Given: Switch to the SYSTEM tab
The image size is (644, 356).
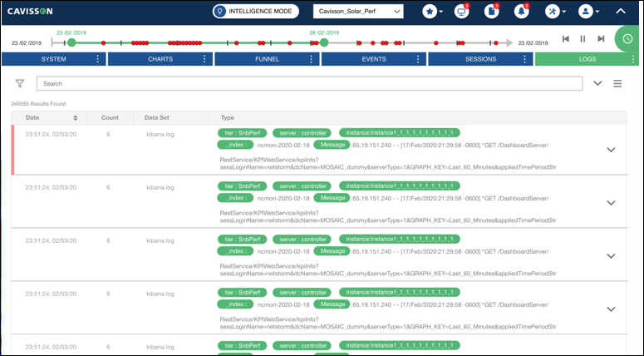Looking at the screenshot, I should click(53, 59).
